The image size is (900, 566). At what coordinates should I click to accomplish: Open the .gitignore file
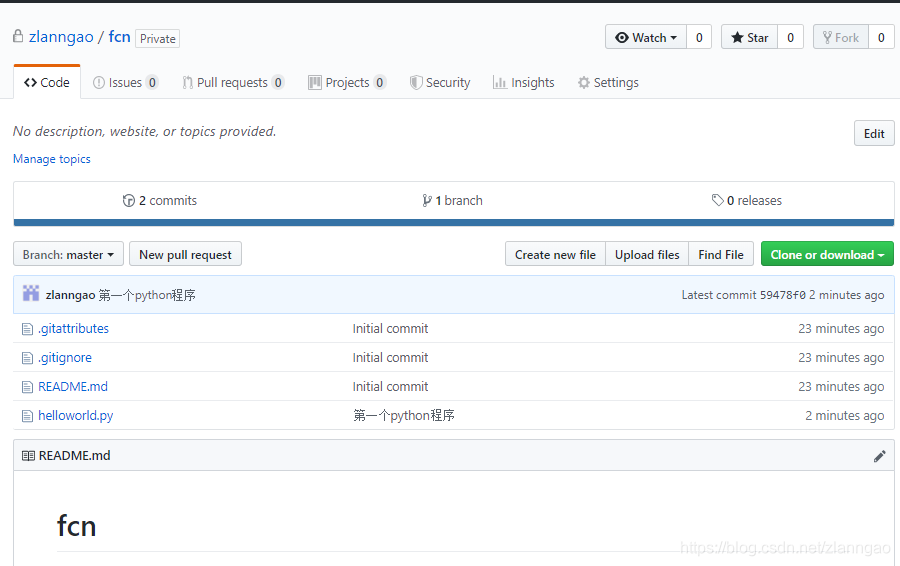pos(65,358)
